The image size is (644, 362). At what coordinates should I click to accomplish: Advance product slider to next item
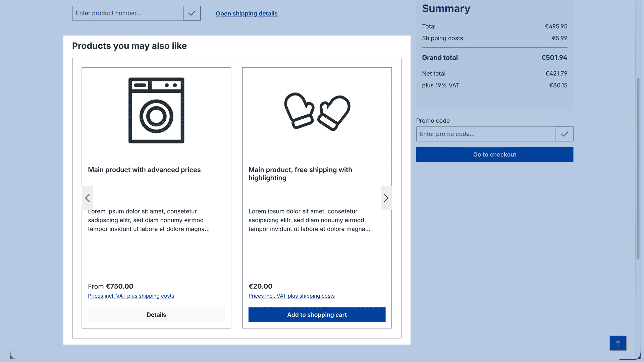click(386, 198)
